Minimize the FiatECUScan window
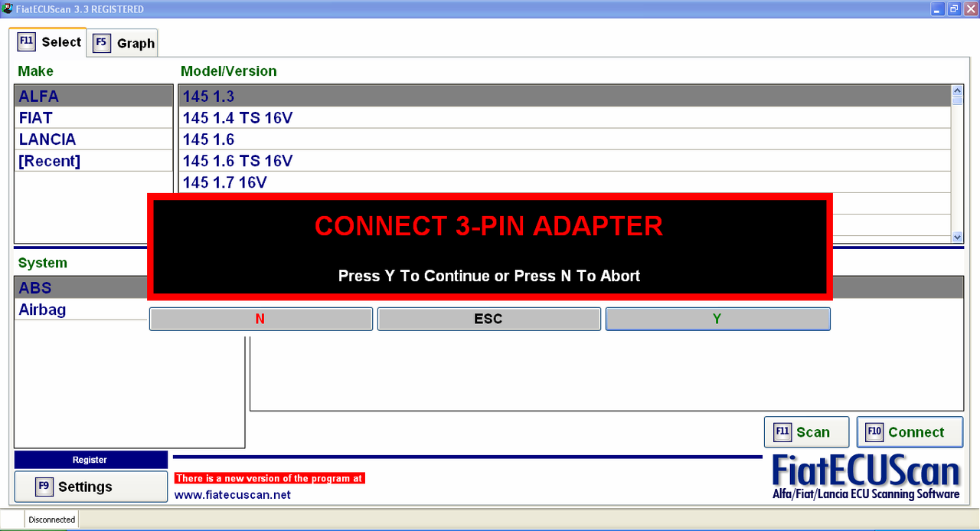 tap(938, 9)
